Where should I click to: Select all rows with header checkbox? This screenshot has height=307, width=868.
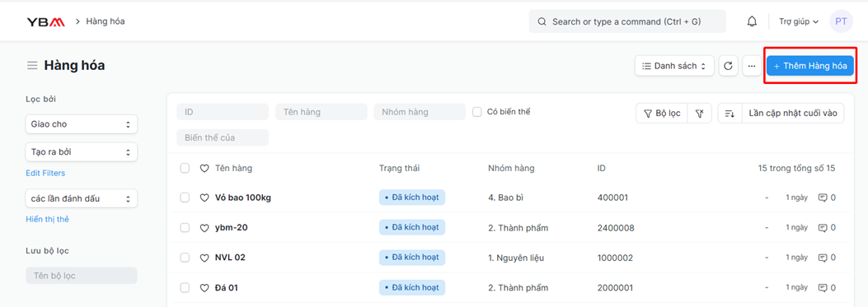tap(185, 168)
